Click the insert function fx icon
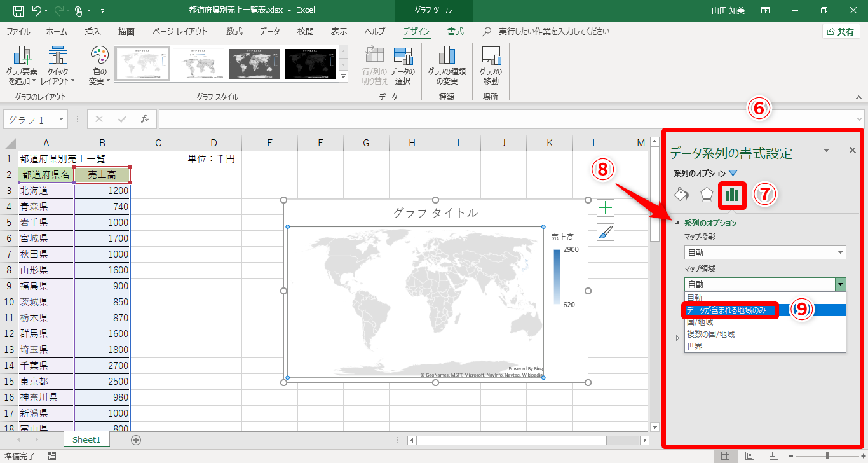The image size is (868, 463). click(145, 119)
